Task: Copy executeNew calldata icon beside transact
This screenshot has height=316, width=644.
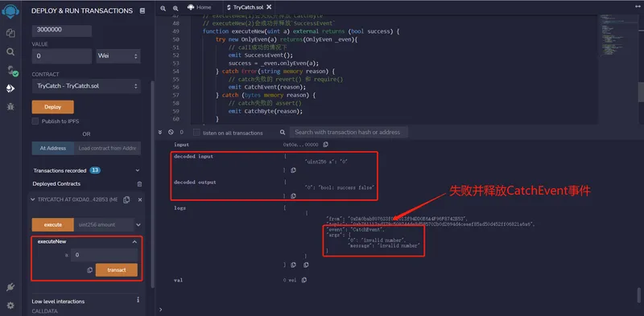Action: click(89, 270)
